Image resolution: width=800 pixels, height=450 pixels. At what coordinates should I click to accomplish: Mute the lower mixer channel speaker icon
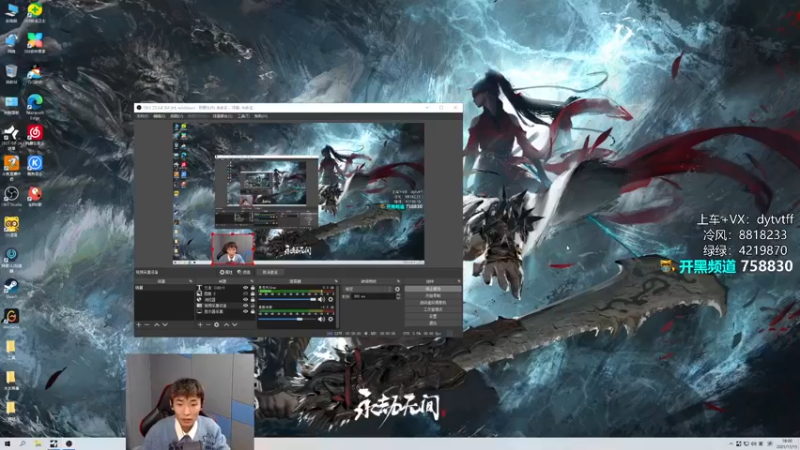click(x=321, y=319)
